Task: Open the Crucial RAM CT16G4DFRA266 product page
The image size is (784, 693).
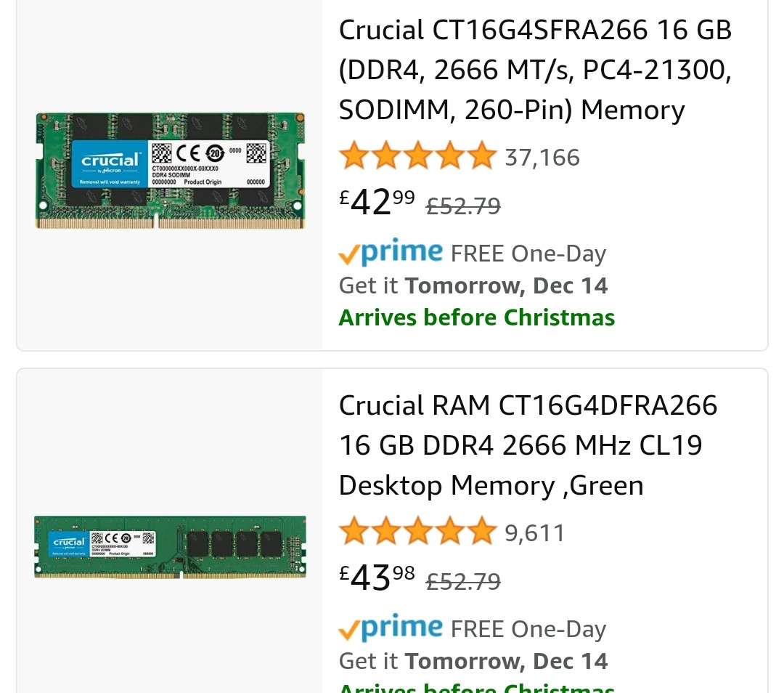Action: 528,445
